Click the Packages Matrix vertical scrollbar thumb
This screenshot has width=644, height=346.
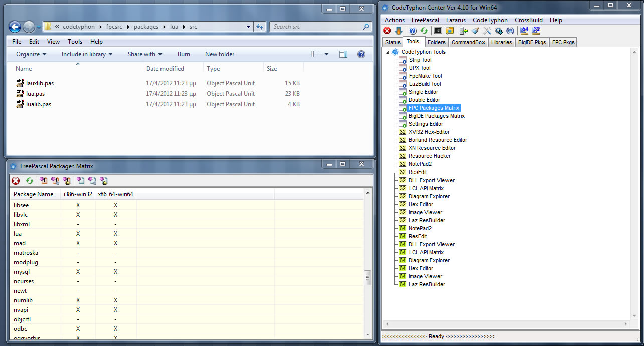coord(367,277)
